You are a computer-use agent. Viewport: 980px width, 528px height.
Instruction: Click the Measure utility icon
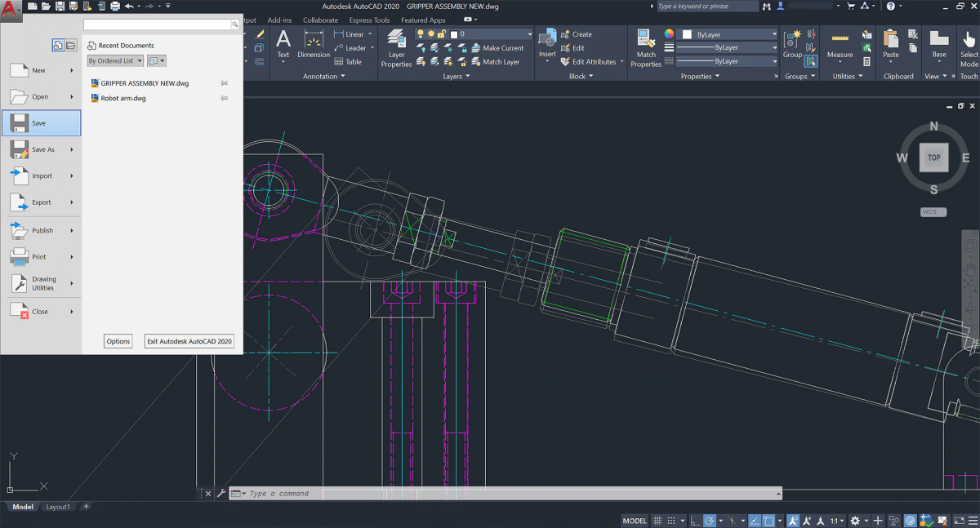pos(840,40)
